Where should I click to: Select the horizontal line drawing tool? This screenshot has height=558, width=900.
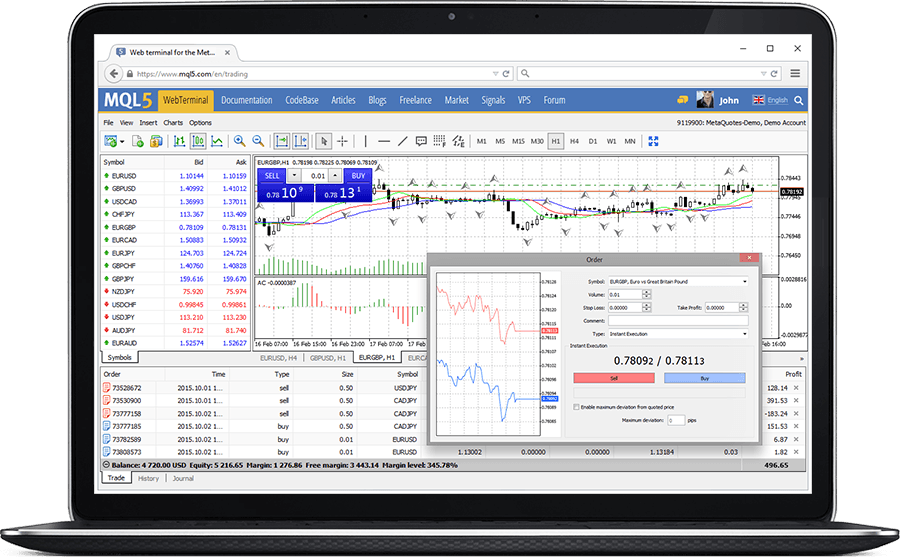coord(384,141)
